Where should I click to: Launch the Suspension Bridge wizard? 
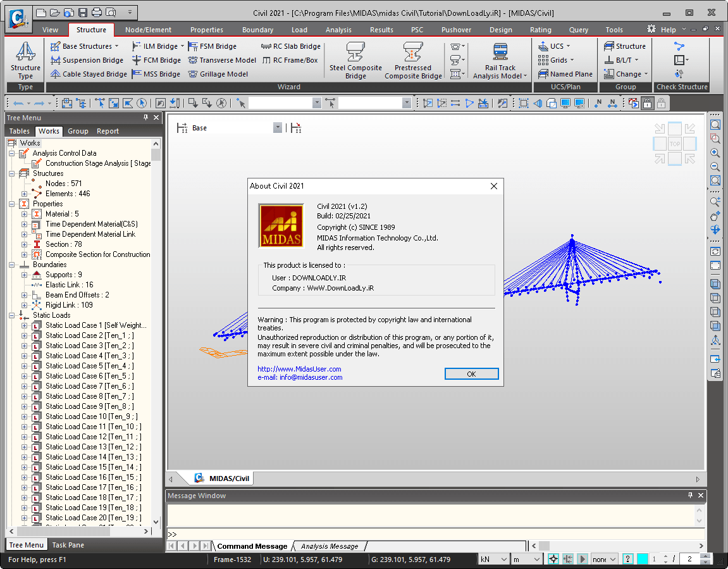pyautogui.click(x=87, y=60)
